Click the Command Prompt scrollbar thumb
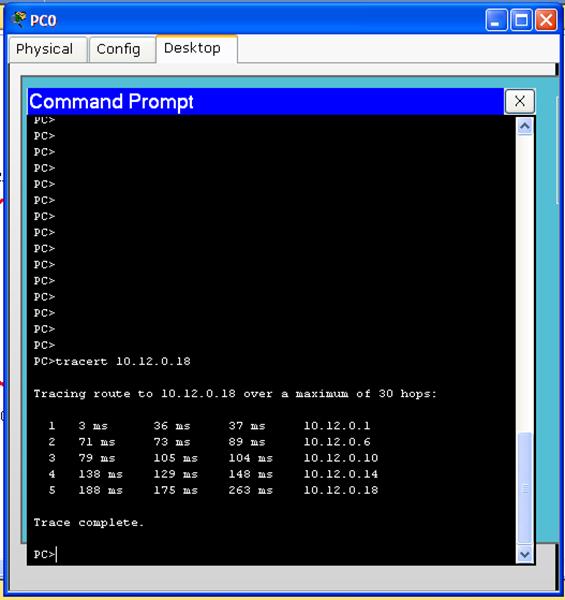The width and height of the screenshot is (565, 600). [x=525, y=488]
